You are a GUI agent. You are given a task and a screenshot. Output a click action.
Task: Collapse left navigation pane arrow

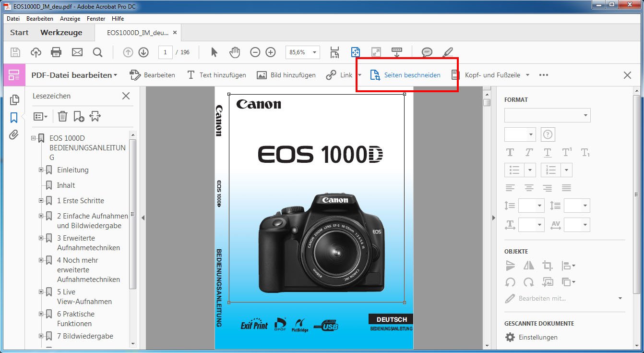pyautogui.click(x=143, y=218)
